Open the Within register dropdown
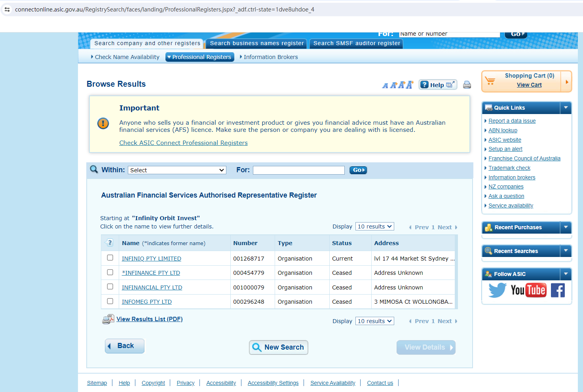Viewport: 583px width, 392px height. point(177,170)
